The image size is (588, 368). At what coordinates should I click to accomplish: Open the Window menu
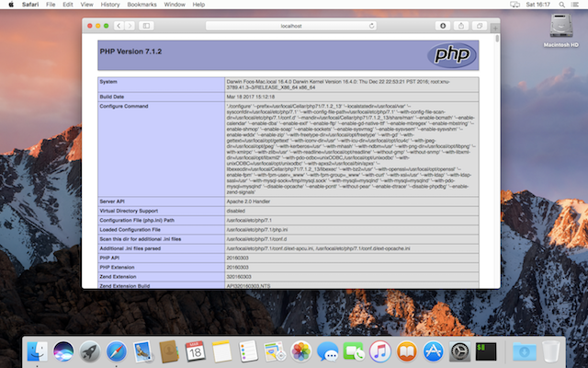(x=175, y=5)
